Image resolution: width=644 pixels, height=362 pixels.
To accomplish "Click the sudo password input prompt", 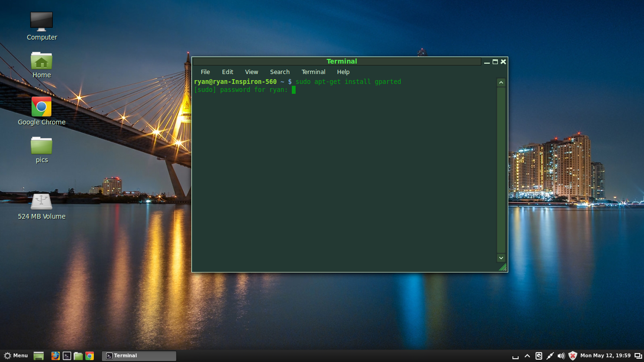I will (294, 90).
